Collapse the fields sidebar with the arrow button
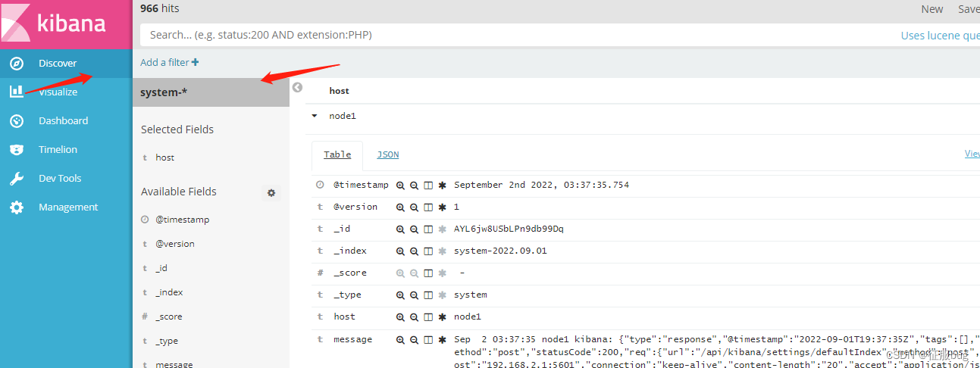 pyautogui.click(x=298, y=88)
